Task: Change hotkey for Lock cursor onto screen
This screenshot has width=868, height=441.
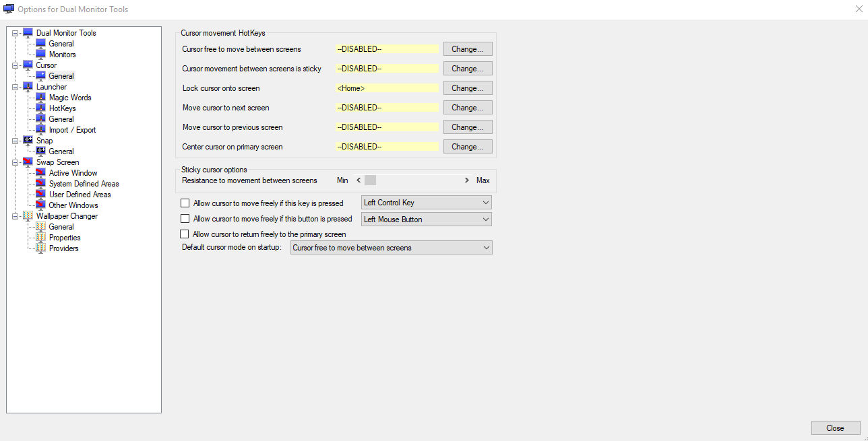Action: [x=468, y=88]
